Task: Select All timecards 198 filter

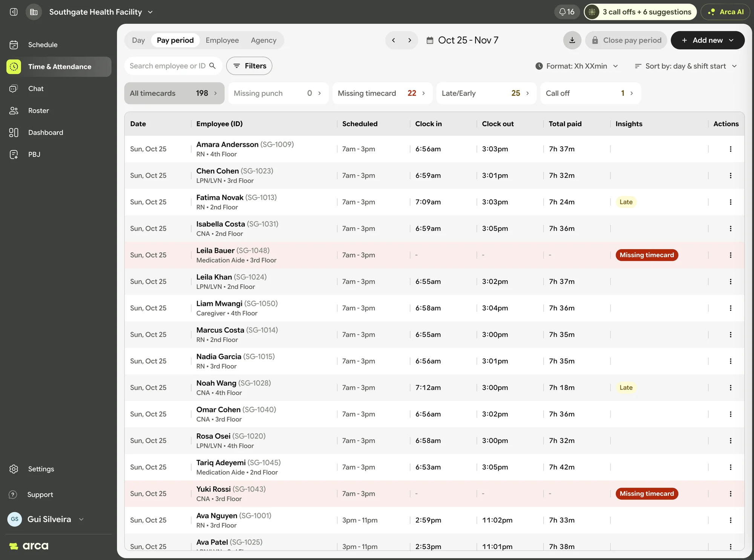Action: click(x=174, y=93)
